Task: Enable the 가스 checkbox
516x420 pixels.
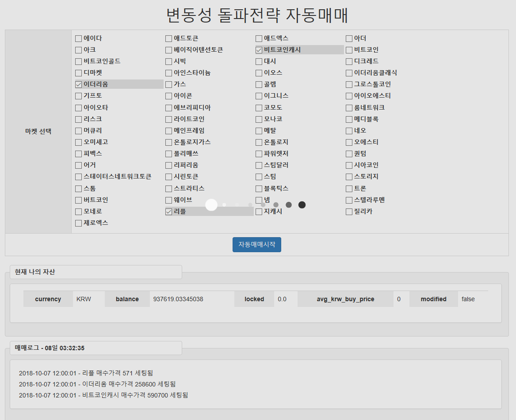Action: coord(168,84)
